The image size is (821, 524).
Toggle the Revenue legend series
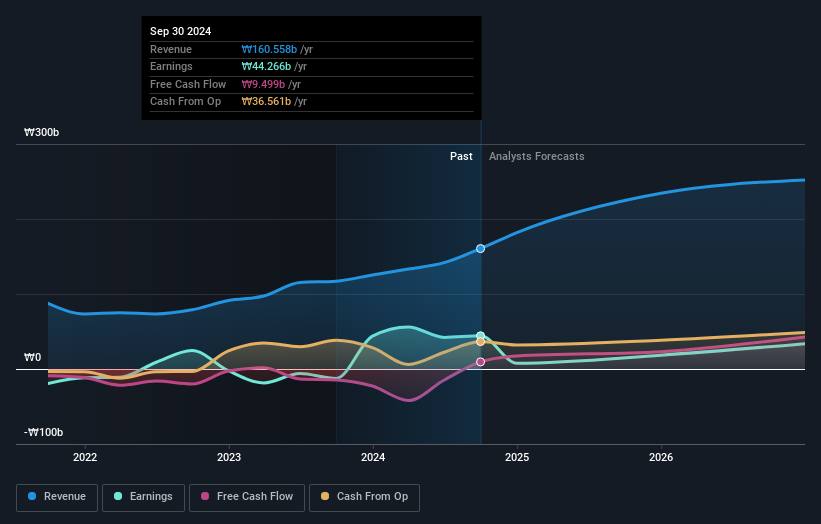[57, 497]
